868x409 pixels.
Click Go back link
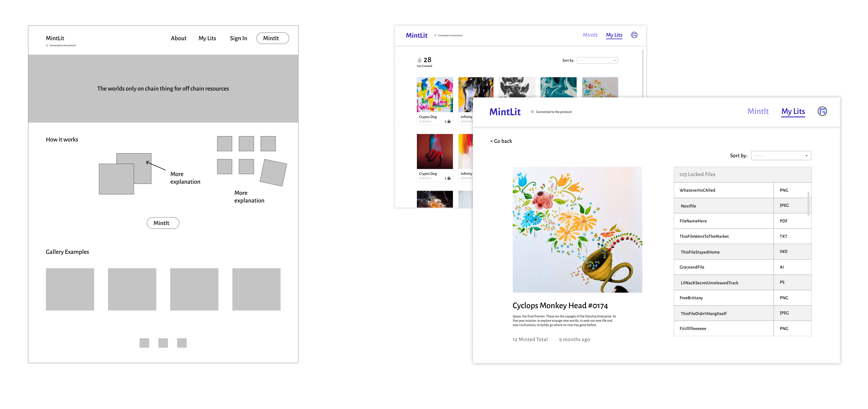(501, 141)
